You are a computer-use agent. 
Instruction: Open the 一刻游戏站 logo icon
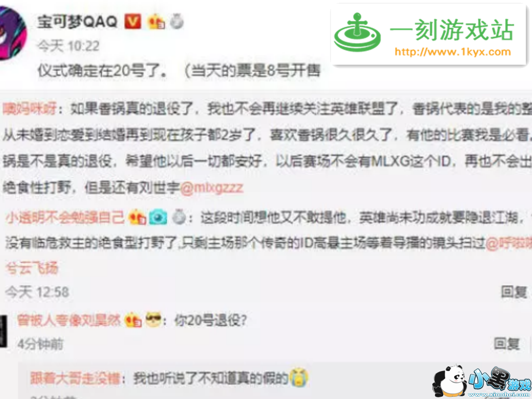(357, 33)
